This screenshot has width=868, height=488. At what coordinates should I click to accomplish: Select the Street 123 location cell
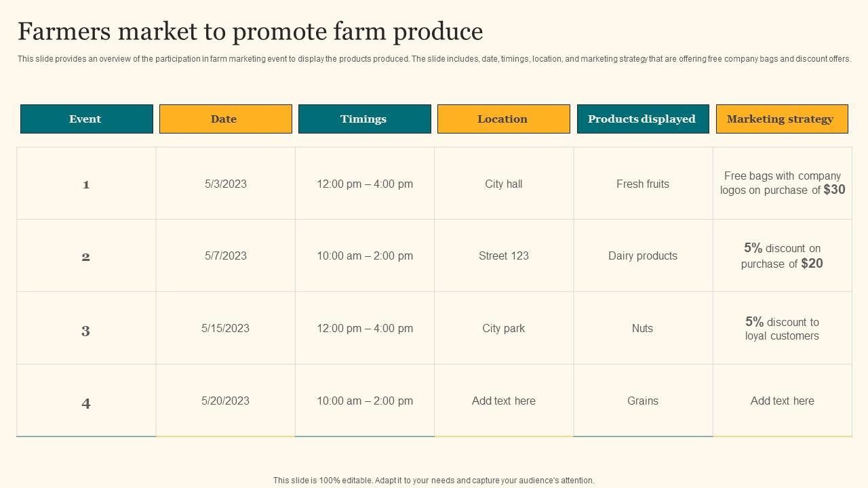pos(504,256)
